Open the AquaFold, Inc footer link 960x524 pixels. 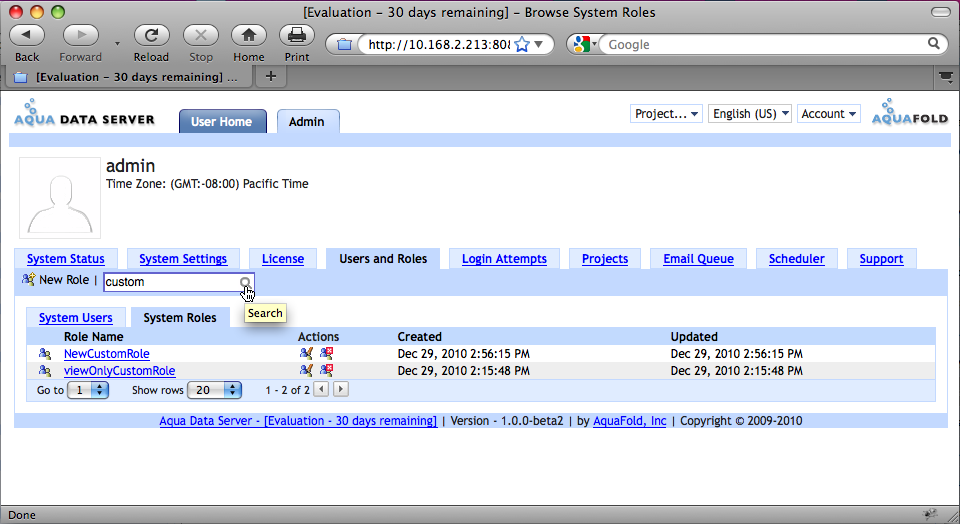[629, 421]
